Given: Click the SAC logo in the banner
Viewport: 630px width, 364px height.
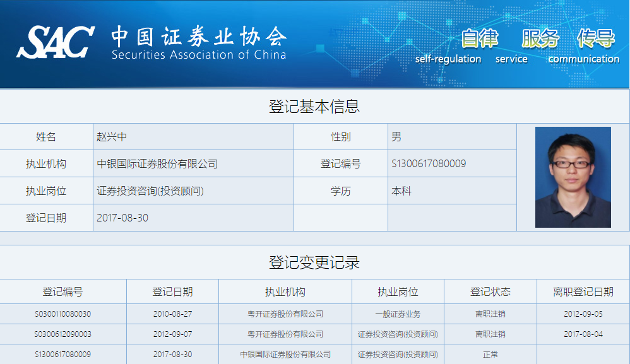Looking at the screenshot, I should pos(56,42).
